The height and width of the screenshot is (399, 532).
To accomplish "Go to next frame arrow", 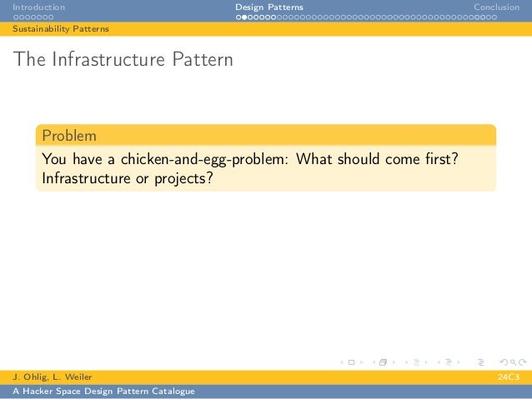I will pos(394,362).
